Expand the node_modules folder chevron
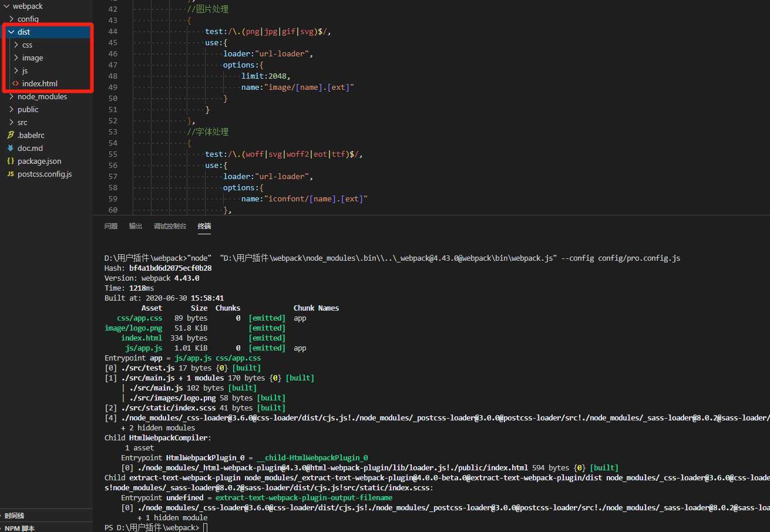Image resolution: width=770 pixels, height=532 pixels. point(11,97)
